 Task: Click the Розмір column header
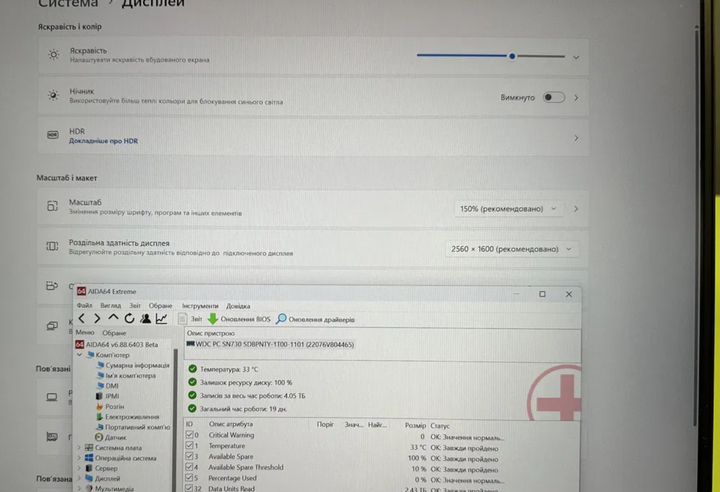tap(415, 425)
